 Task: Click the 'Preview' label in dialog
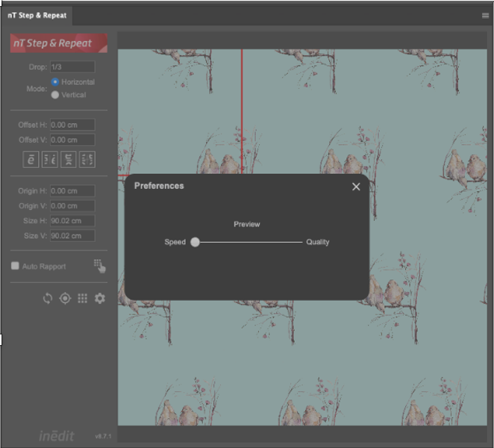pos(247,224)
